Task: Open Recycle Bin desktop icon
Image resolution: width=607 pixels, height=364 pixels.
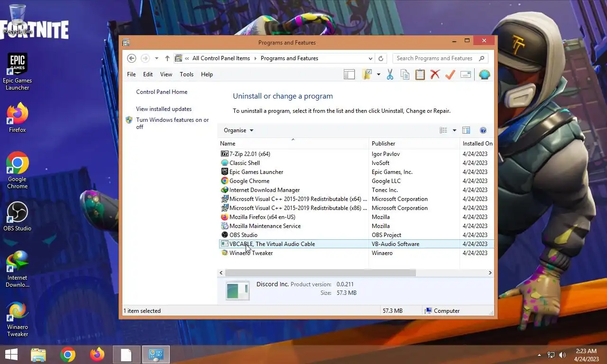Action: (x=18, y=19)
